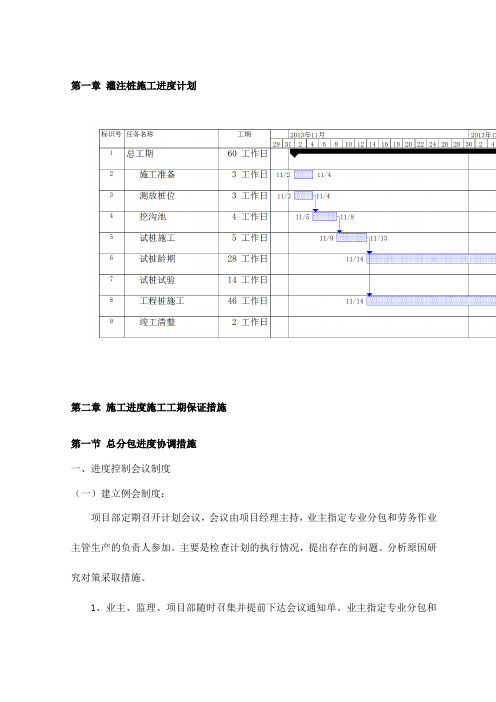The image size is (496, 702).
Task: Click the 5 工作日 duration cell
Action: click(250, 238)
